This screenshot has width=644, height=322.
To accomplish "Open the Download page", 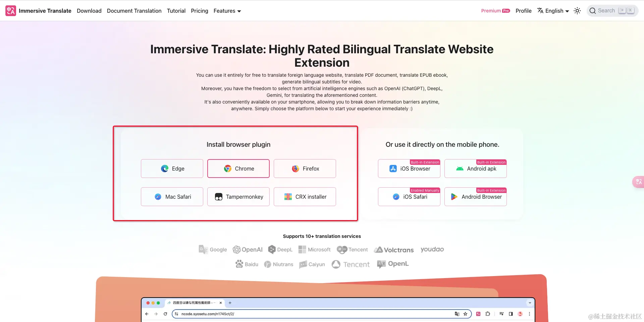I will point(89,11).
